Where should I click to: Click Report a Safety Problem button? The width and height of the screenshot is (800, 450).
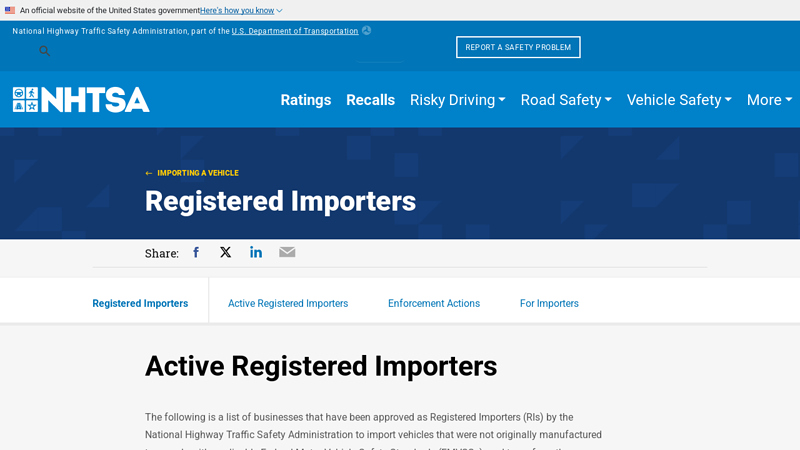(x=518, y=47)
